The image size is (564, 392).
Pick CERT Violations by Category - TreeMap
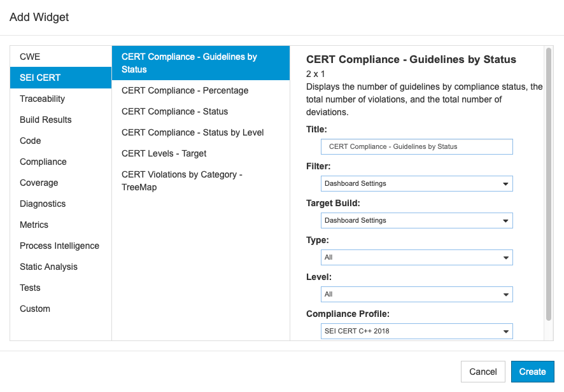coord(201,181)
